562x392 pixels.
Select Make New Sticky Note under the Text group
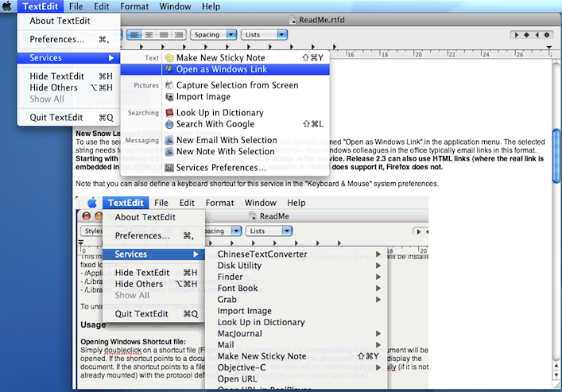(225, 58)
